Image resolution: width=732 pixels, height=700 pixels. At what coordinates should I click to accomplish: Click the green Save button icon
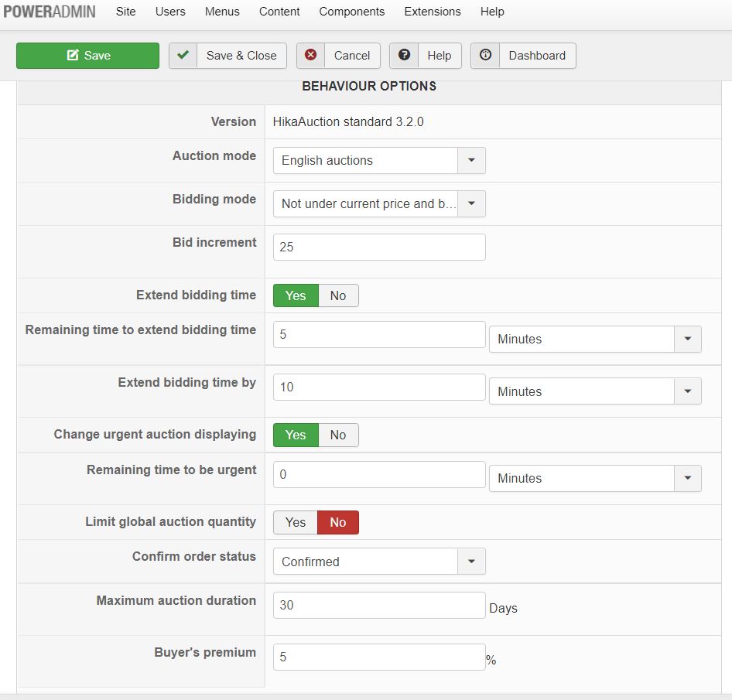pyautogui.click(x=73, y=56)
